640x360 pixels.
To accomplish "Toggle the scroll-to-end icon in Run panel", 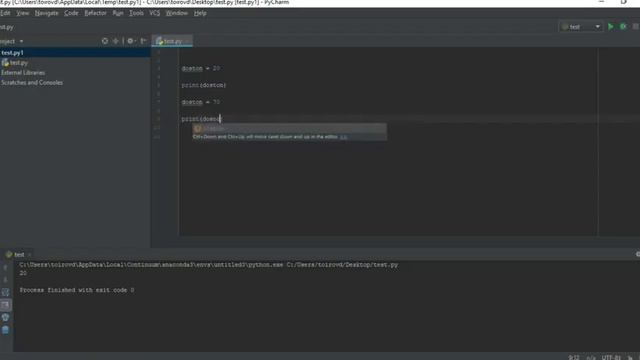I will [5, 305].
